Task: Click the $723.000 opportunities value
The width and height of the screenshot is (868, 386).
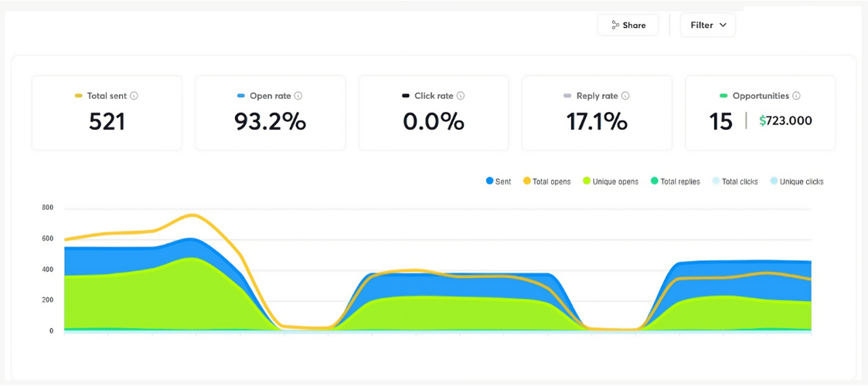Action: 785,121
